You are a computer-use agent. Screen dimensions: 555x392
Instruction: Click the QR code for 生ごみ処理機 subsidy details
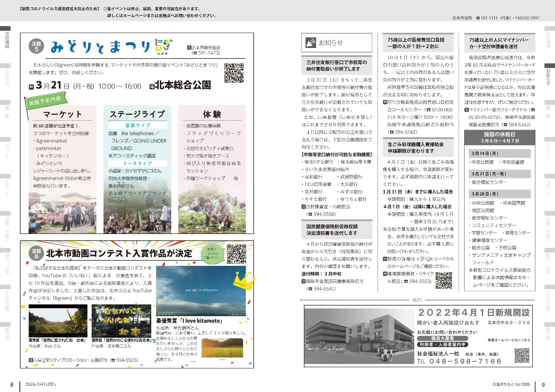[x=444, y=280]
